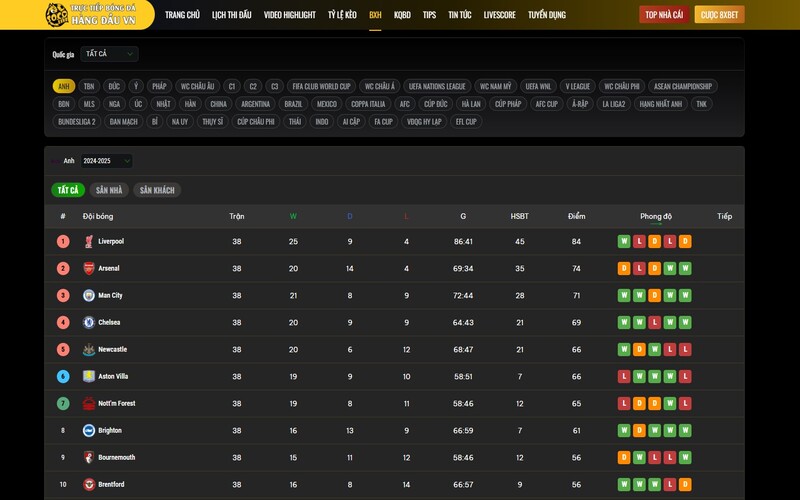Click rank badge 2 for Arsenal
This screenshot has width=800, height=500.
click(63, 268)
